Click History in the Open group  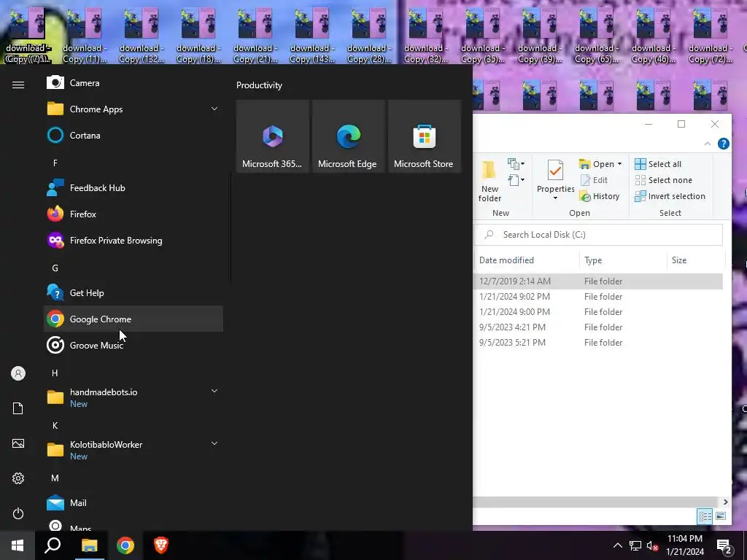pos(600,196)
